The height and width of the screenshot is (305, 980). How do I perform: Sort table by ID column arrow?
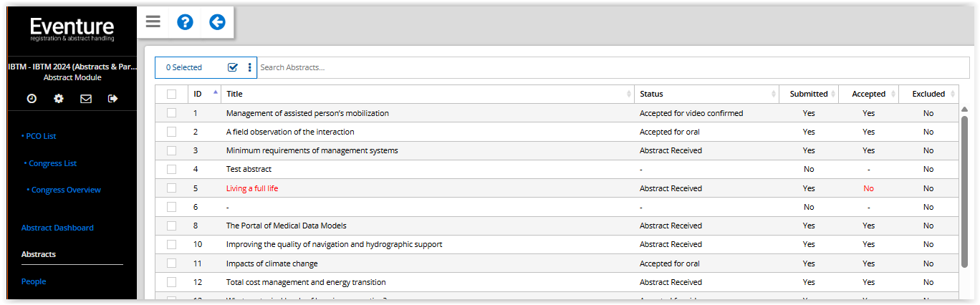(216, 93)
